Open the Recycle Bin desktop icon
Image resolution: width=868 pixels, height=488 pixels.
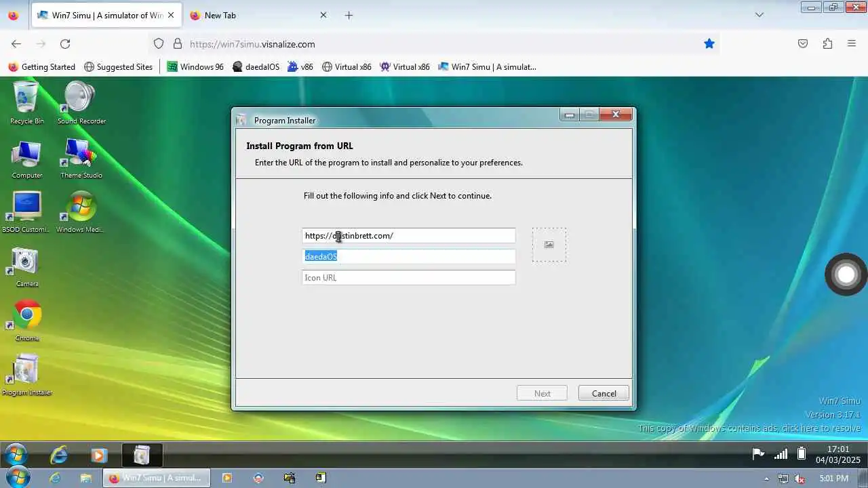tap(26, 102)
